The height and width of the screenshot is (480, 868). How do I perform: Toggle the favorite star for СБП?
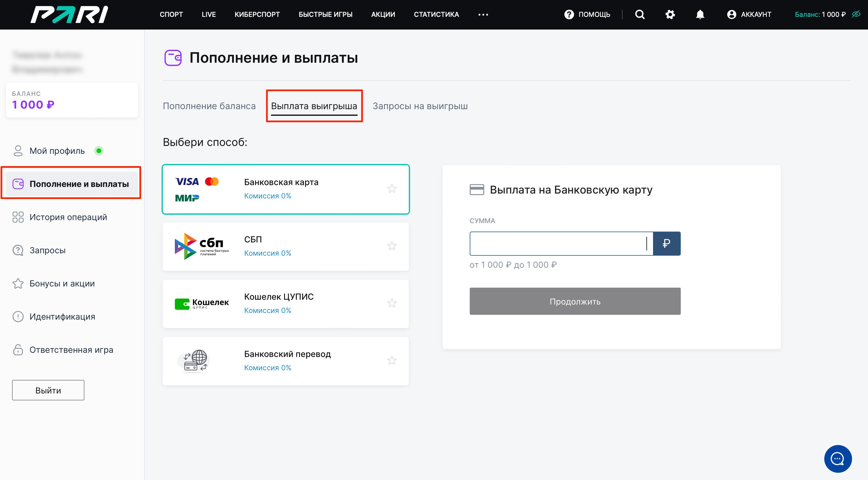[392, 246]
